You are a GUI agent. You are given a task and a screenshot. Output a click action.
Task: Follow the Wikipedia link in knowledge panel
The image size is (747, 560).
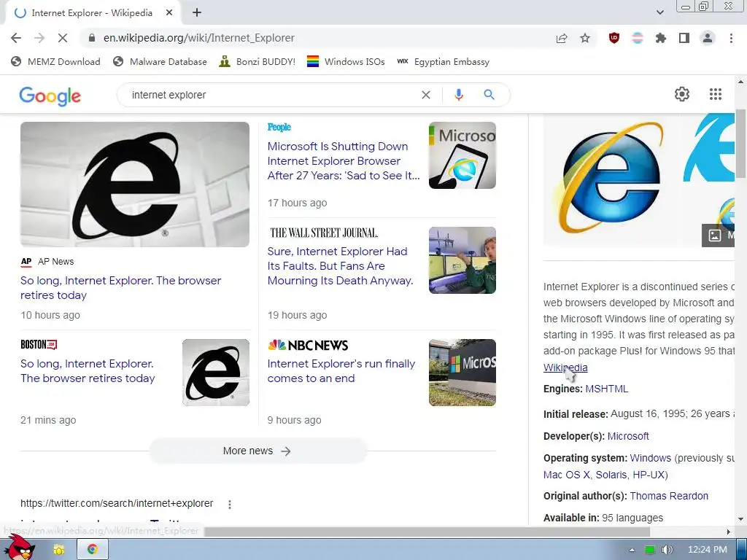(x=565, y=367)
